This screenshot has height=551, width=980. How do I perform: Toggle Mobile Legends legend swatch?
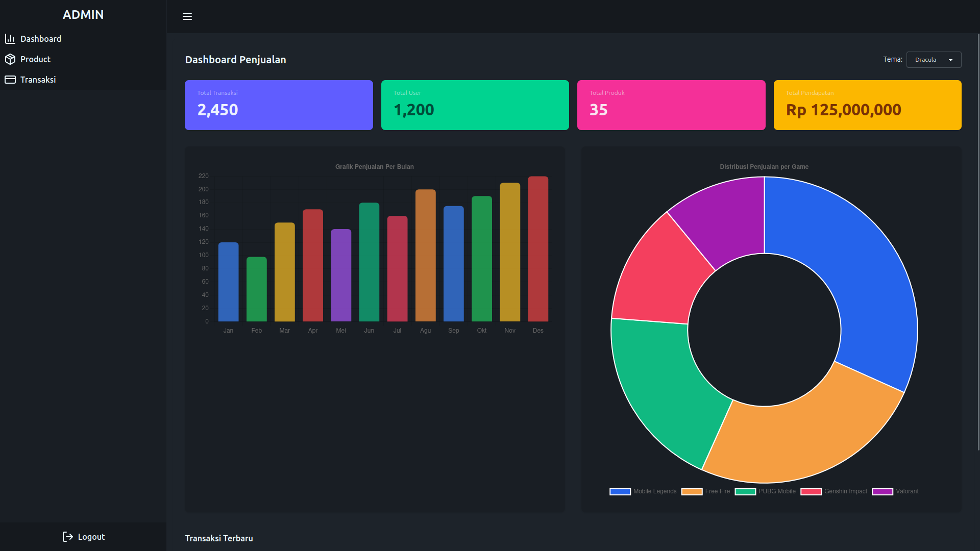pos(620,492)
